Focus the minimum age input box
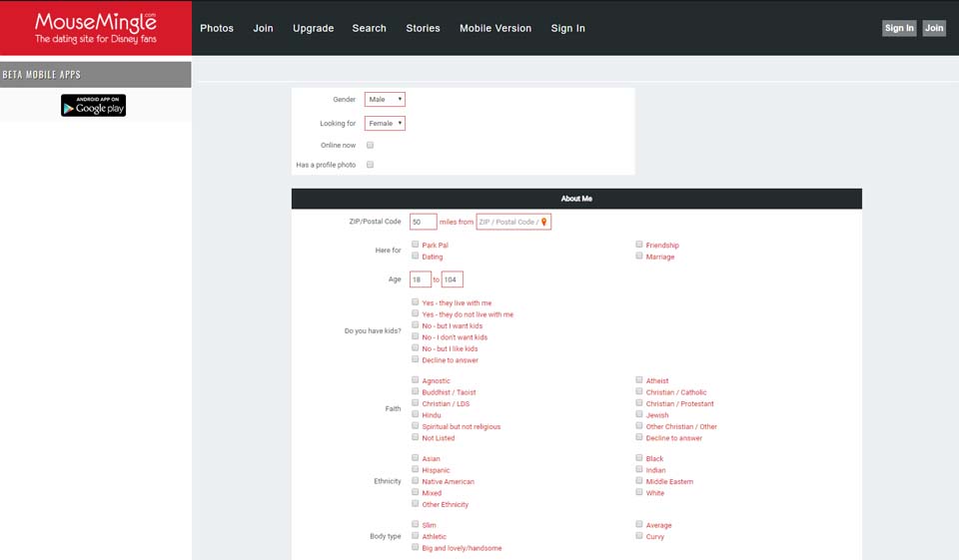 pos(420,280)
